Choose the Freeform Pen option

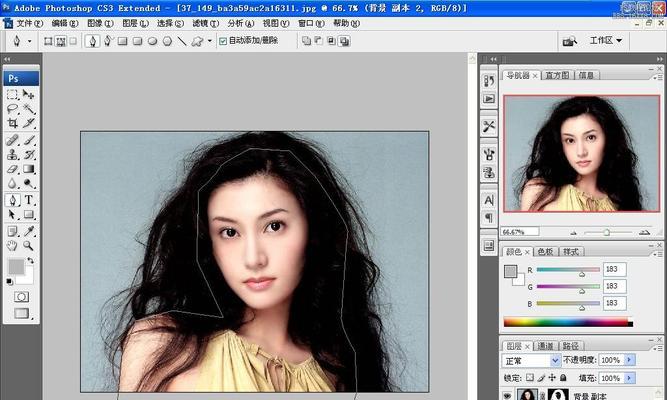click(108, 41)
